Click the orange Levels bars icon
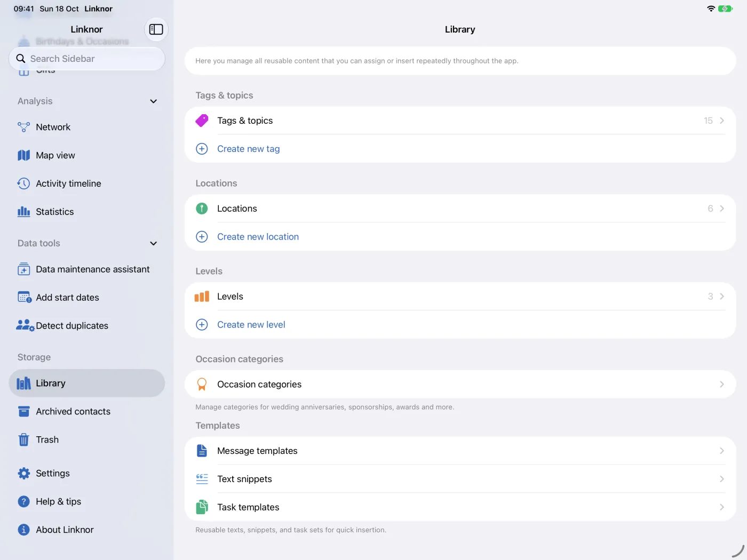The image size is (747, 560). click(202, 297)
